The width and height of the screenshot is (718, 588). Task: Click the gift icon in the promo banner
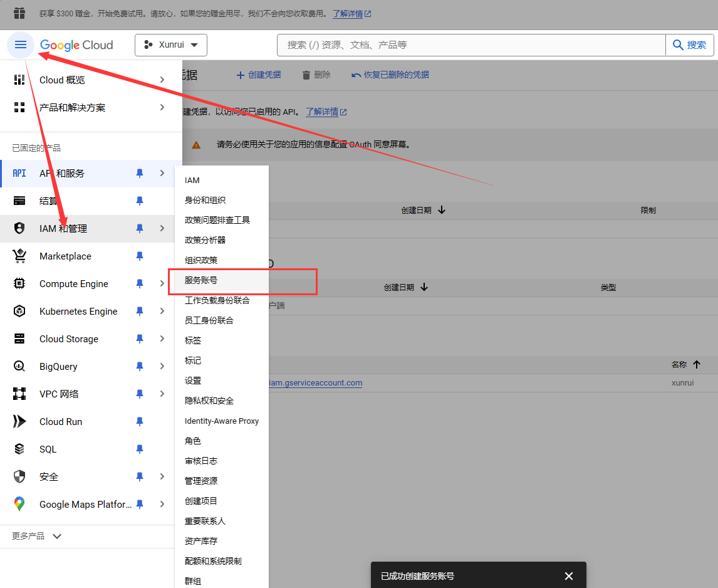pyautogui.click(x=19, y=13)
